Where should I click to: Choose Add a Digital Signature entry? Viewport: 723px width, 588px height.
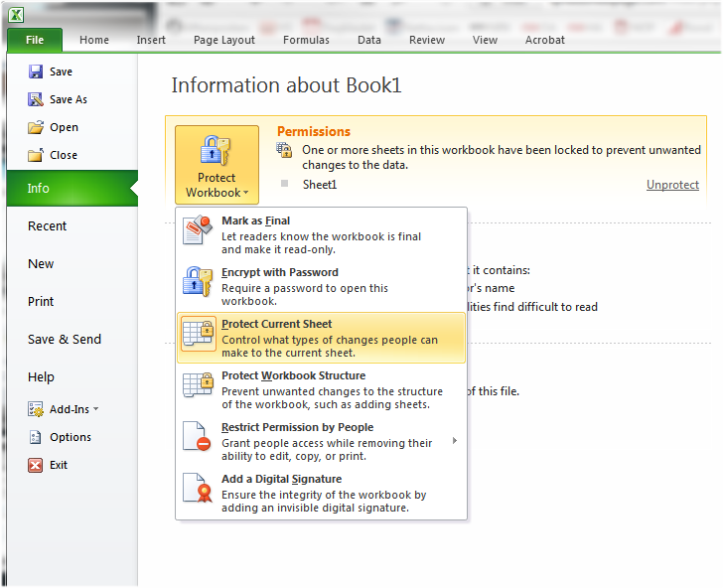click(321, 493)
